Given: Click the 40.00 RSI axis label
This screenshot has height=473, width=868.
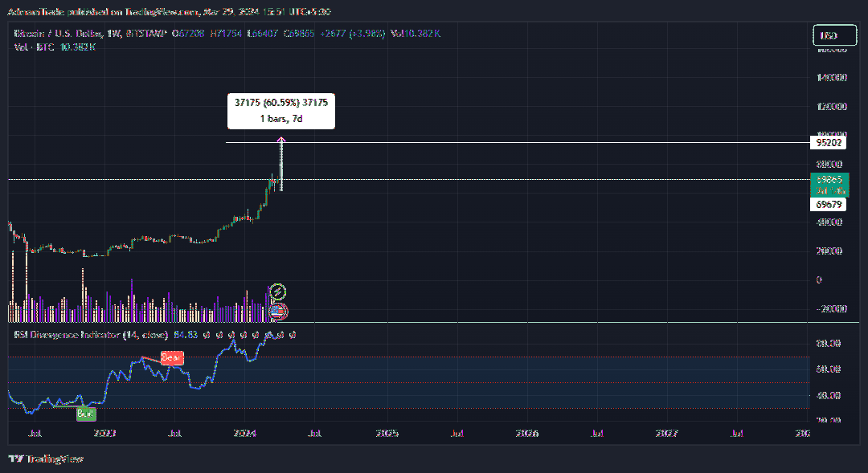Looking at the screenshot, I should click(x=829, y=396).
